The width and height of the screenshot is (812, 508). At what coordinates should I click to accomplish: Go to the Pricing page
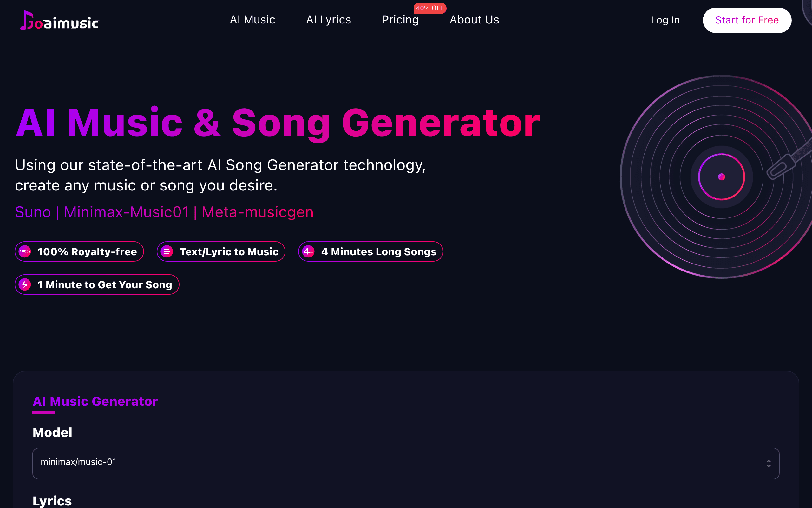pos(400,20)
